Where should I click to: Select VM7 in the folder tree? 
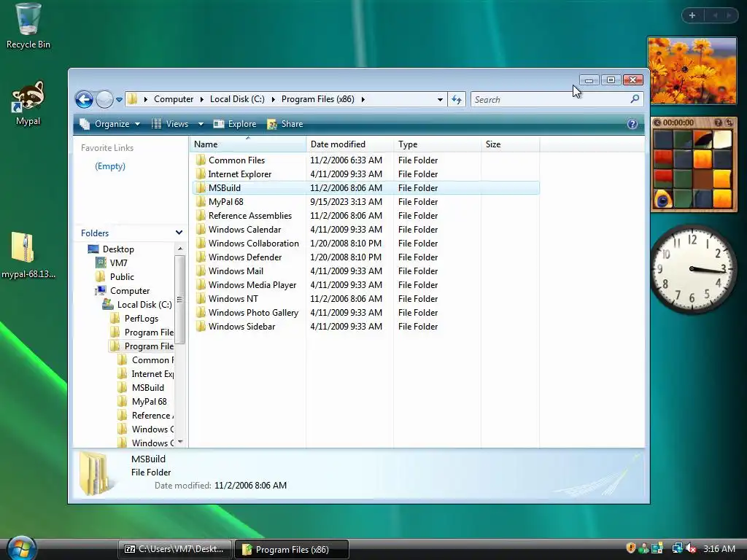(x=119, y=262)
